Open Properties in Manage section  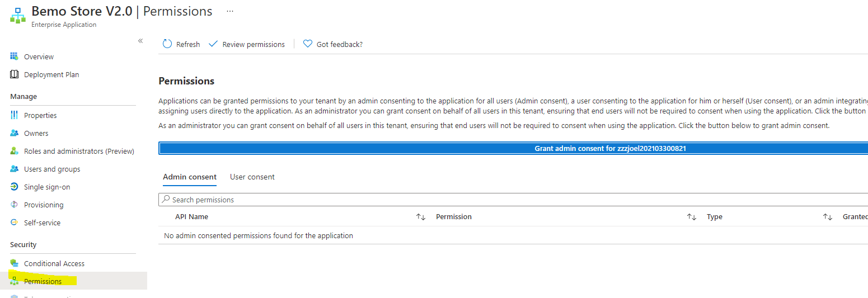tap(40, 115)
